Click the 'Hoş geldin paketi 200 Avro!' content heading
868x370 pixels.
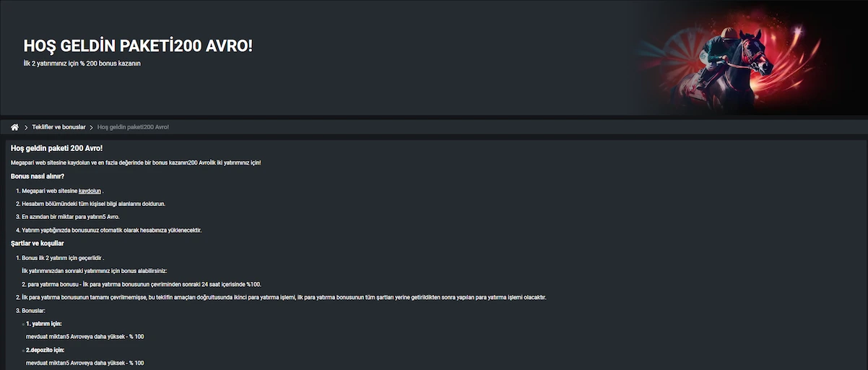[56, 148]
